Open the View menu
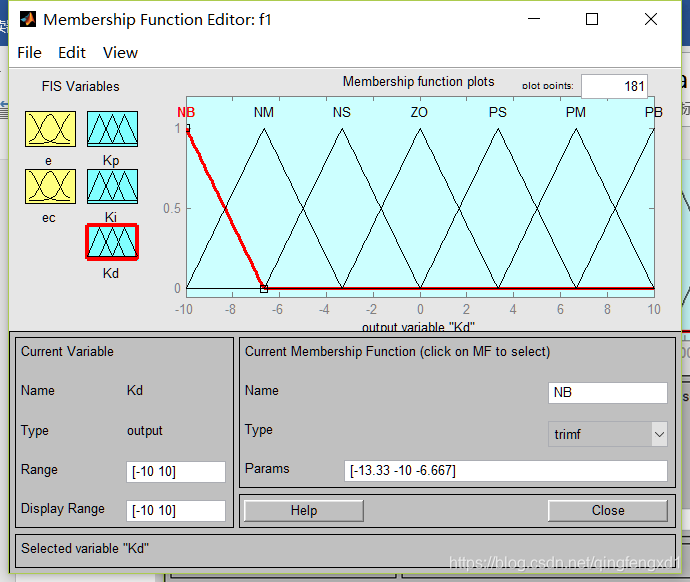This screenshot has width=690, height=582. 120,53
